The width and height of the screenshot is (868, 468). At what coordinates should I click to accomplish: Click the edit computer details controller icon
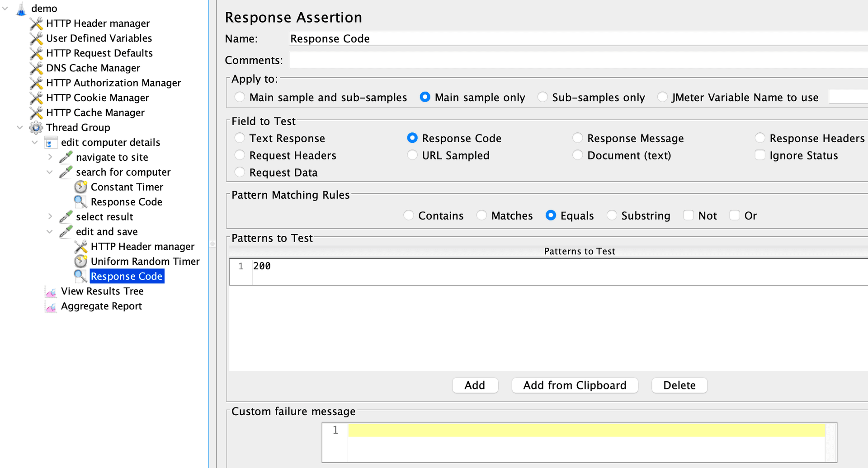[51, 143]
